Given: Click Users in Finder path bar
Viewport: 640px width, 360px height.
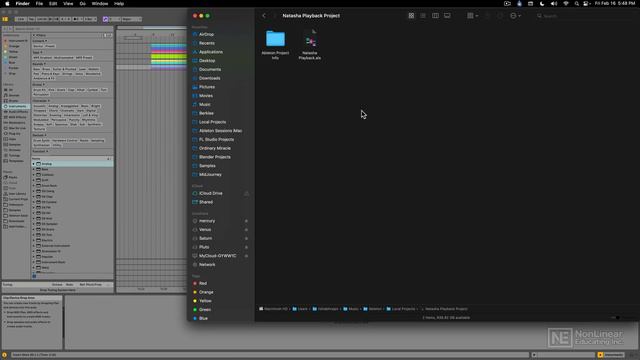Looking at the screenshot, I should tap(300, 309).
